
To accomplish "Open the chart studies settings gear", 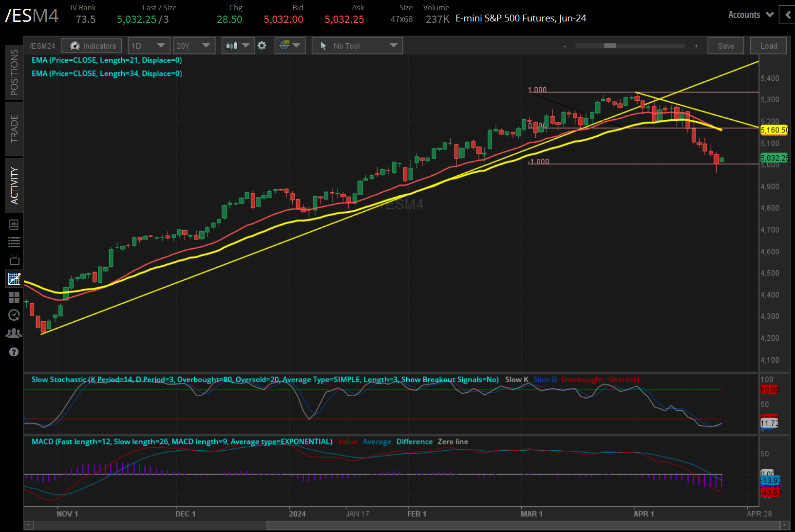I will pos(262,45).
